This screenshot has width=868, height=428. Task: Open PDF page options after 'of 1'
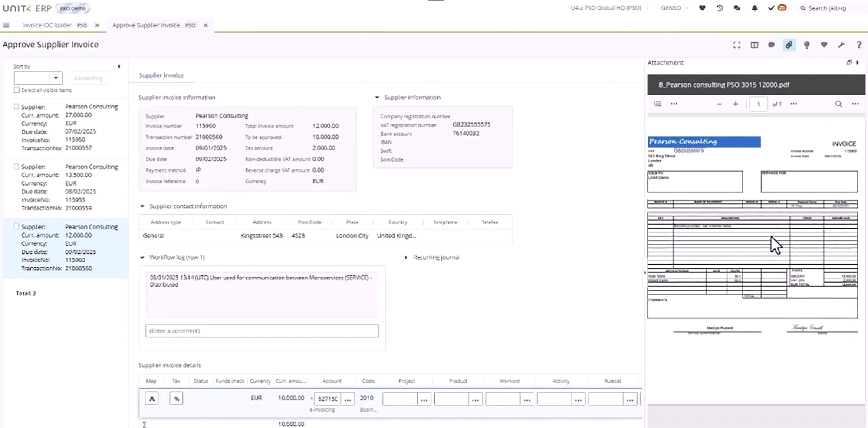click(x=793, y=104)
